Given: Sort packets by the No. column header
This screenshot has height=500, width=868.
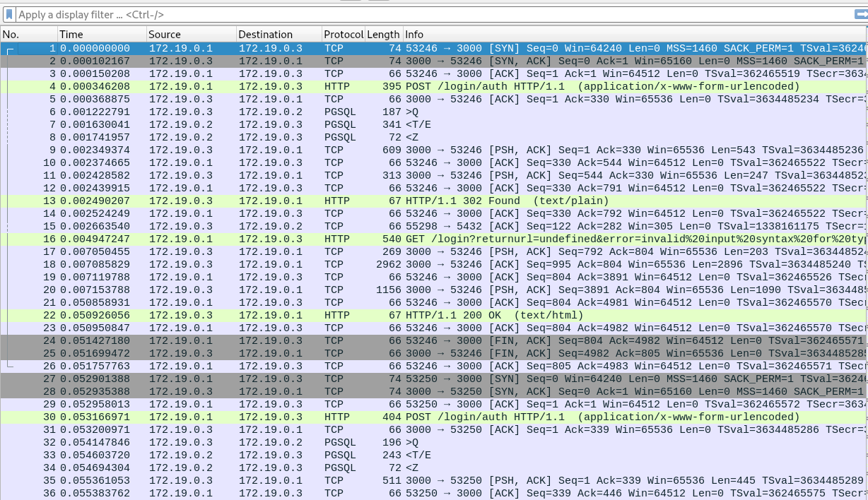Looking at the screenshot, I should (x=28, y=34).
